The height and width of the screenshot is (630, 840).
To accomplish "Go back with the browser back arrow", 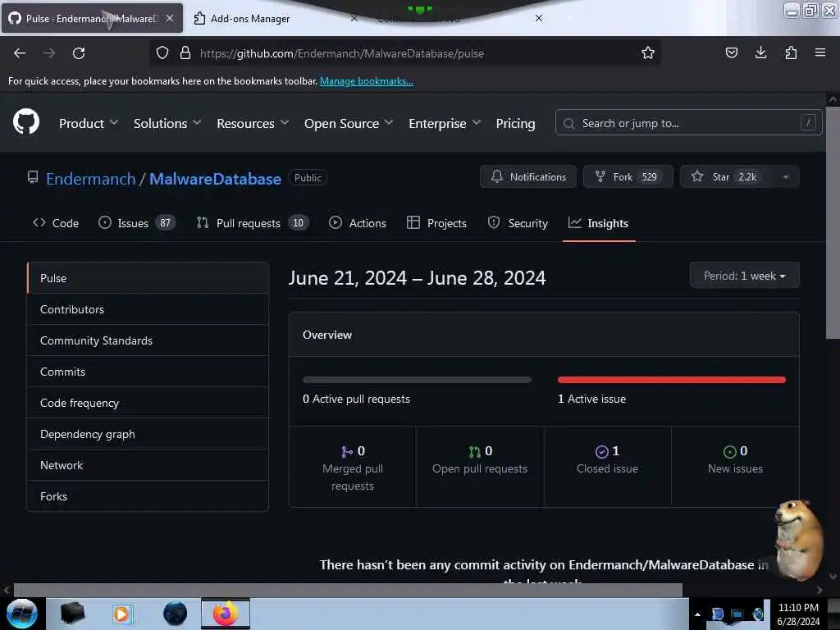I will (x=20, y=53).
